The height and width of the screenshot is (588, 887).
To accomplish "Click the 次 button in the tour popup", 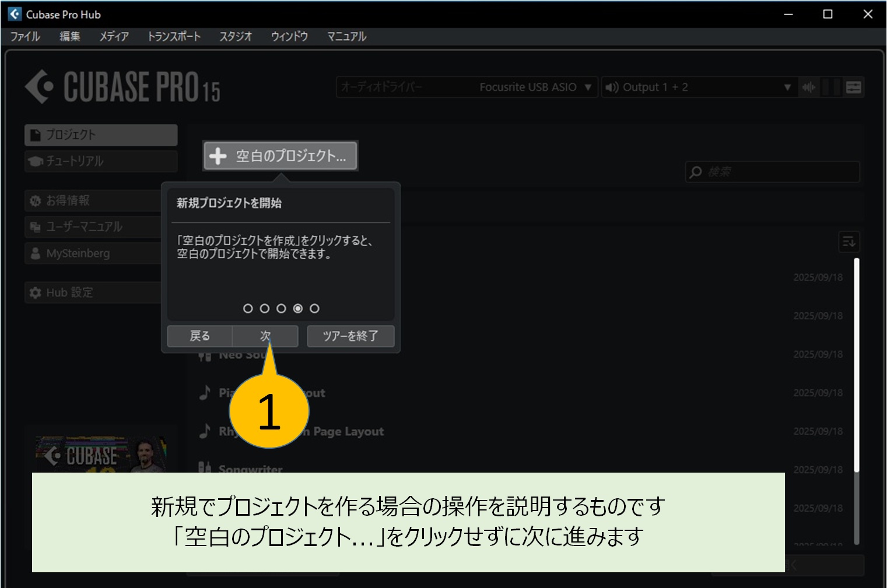I will click(x=265, y=336).
